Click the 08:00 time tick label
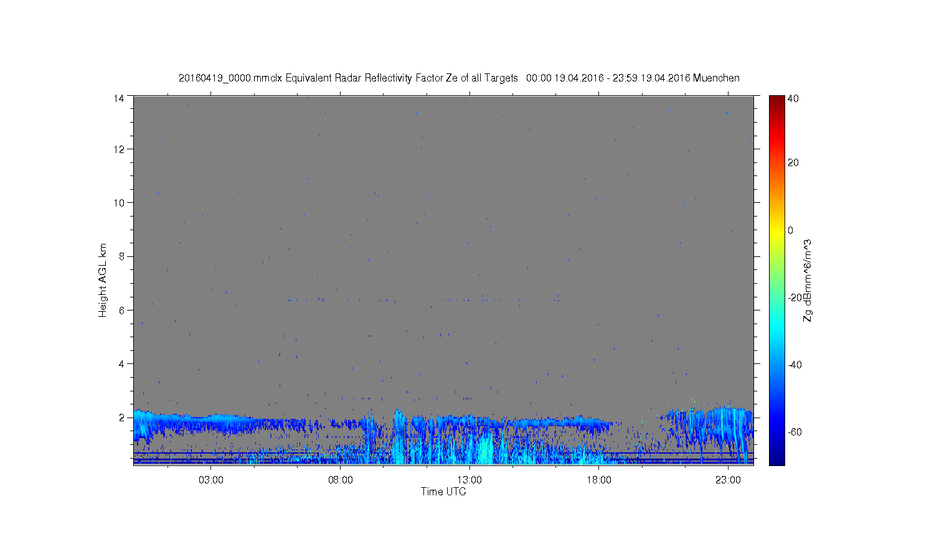 tap(341, 480)
